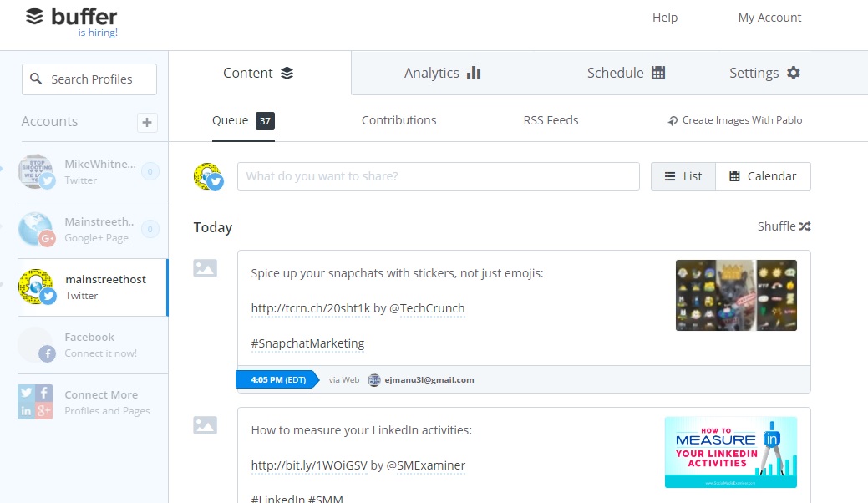Viewport: 868px width, 503px height.
Task: Click the magnifier in Search Profiles
Action: coord(36,79)
